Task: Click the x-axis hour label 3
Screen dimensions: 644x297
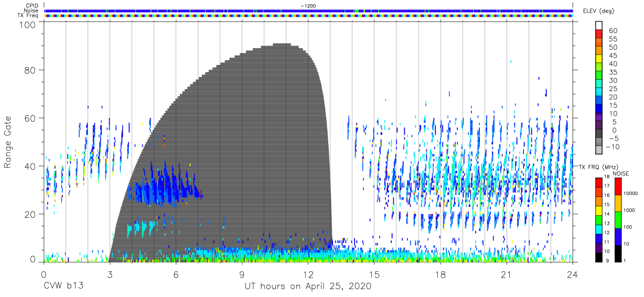Action: 110,275
